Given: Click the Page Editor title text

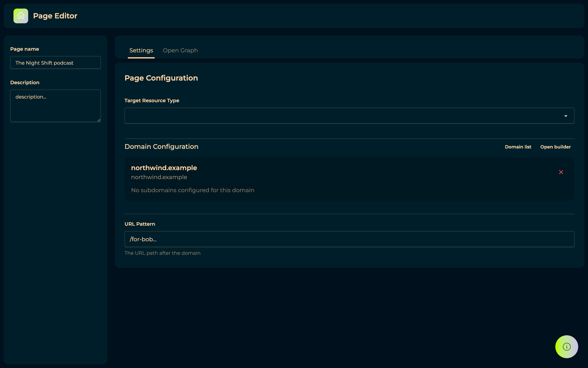Looking at the screenshot, I should (55, 16).
